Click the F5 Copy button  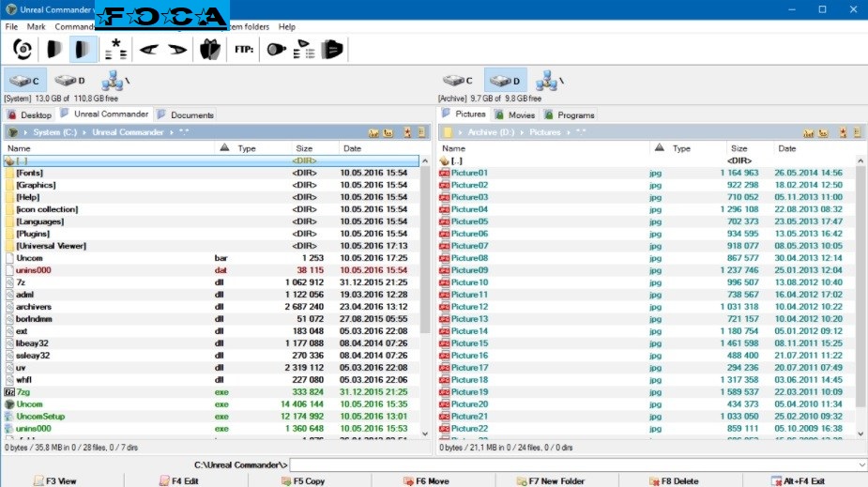coord(302,481)
